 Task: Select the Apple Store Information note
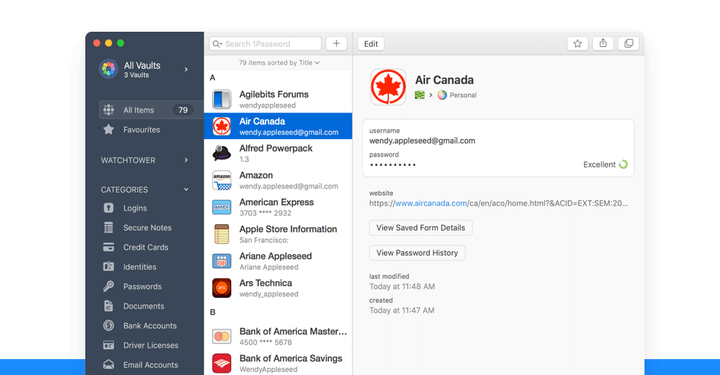(278, 234)
